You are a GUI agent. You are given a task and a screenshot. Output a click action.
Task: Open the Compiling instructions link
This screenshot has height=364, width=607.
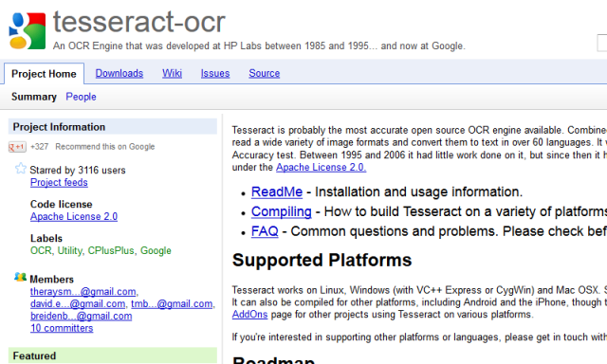[281, 211]
